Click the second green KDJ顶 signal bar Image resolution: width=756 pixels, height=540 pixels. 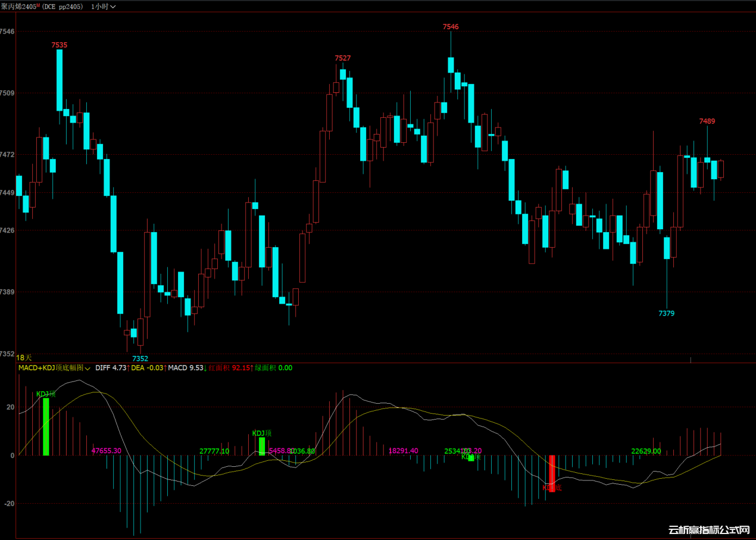262,446
